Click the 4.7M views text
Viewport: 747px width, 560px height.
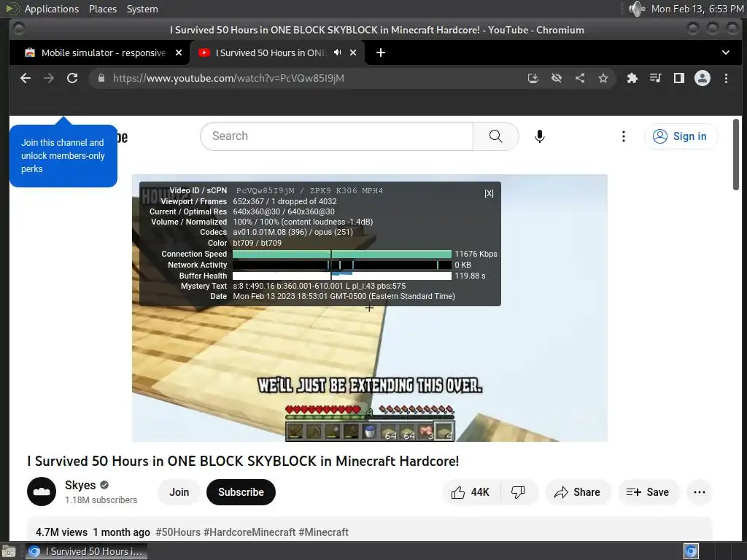61,532
